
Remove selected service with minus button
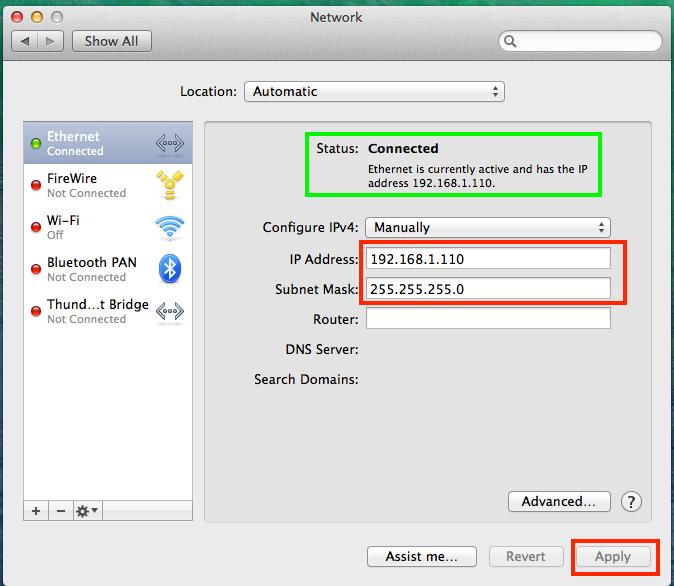point(61,511)
